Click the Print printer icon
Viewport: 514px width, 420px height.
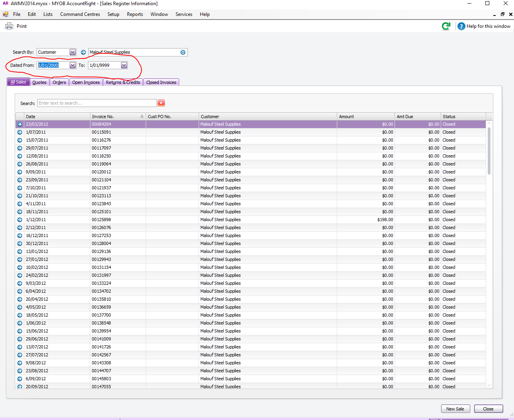(x=9, y=26)
